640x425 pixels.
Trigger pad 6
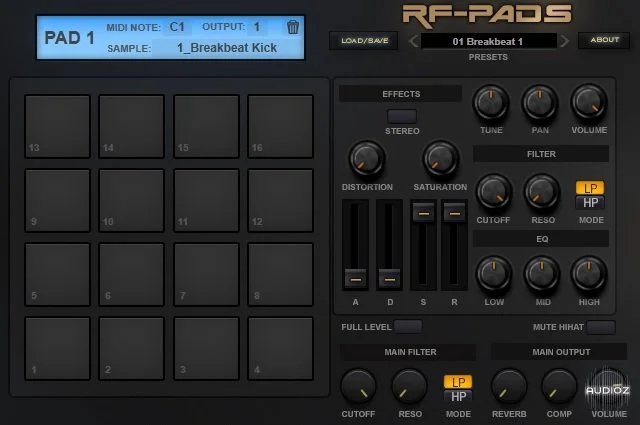point(131,274)
